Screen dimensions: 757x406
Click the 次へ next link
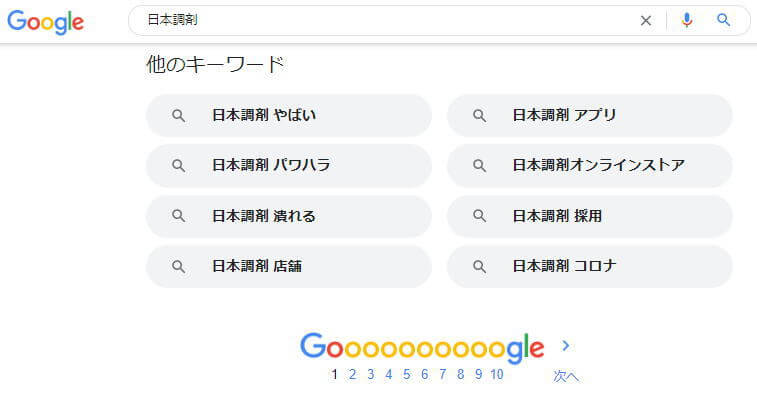[566, 376]
